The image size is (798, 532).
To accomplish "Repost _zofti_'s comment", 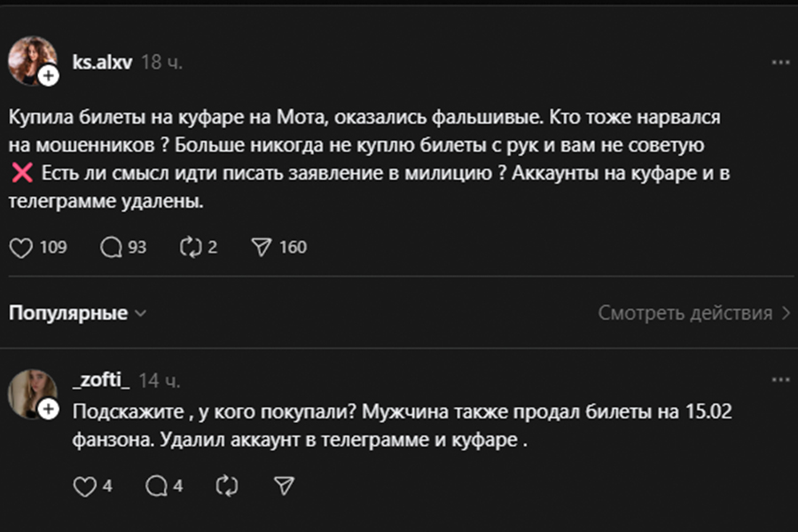I will (229, 486).
